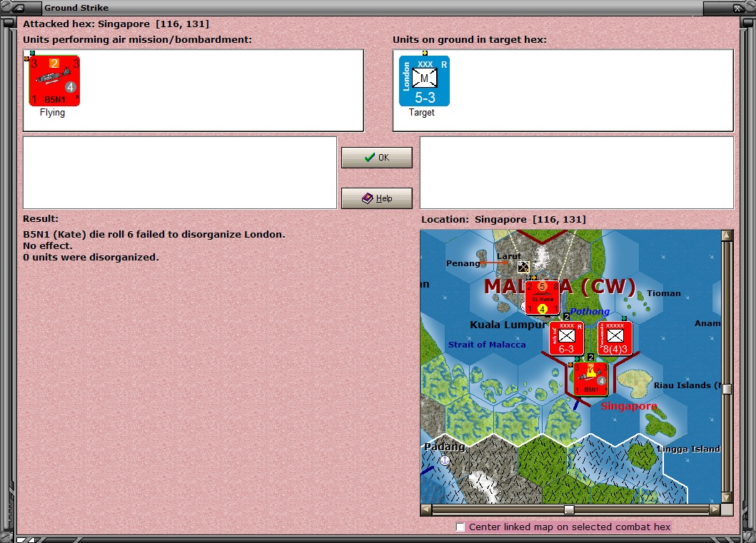Click the Penang label on map
This screenshot has width=756, height=543.
(x=463, y=263)
